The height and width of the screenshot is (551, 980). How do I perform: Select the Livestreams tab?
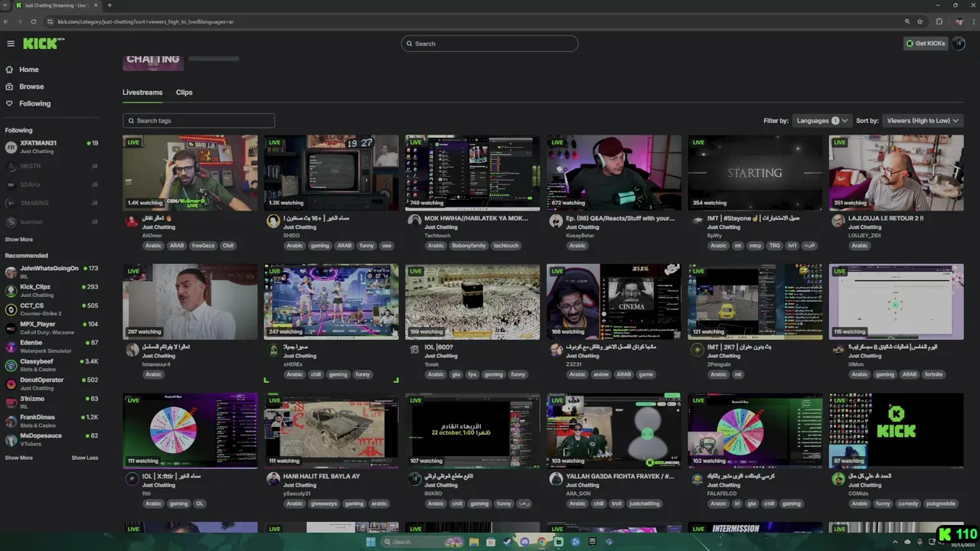point(142,93)
